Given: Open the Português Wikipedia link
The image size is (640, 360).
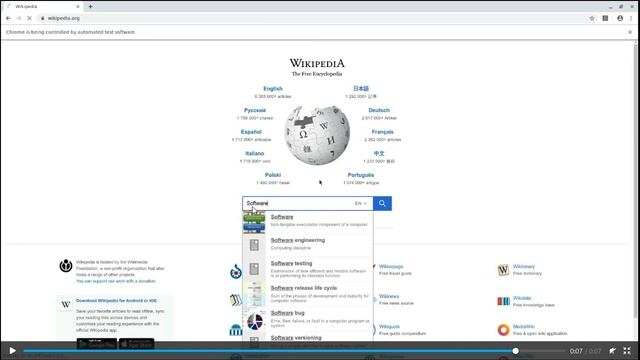Looking at the screenshot, I should click(361, 175).
